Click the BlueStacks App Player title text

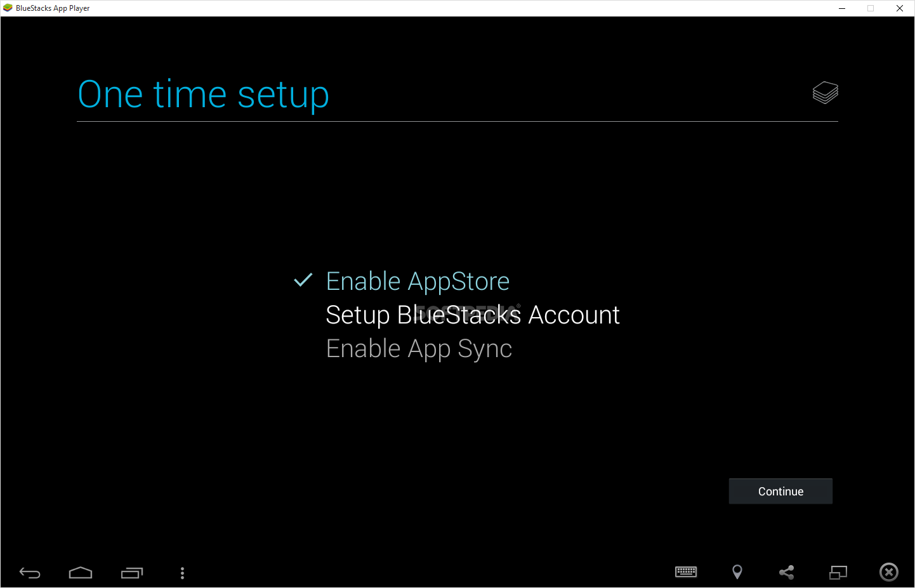[x=53, y=8]
